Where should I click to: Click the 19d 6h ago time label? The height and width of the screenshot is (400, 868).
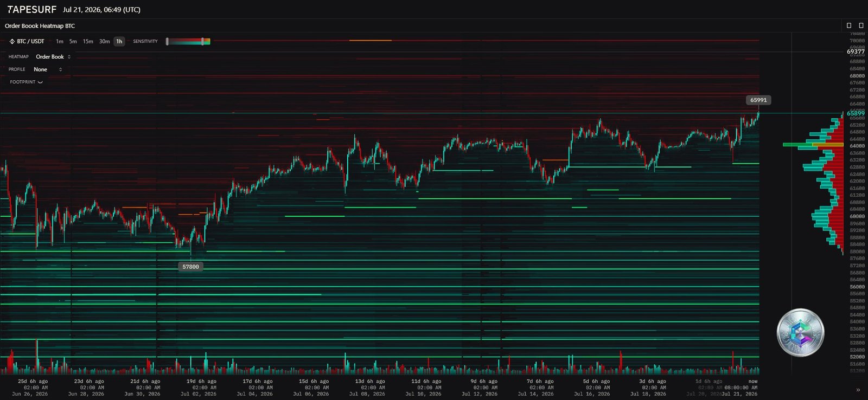coord(201,382)
